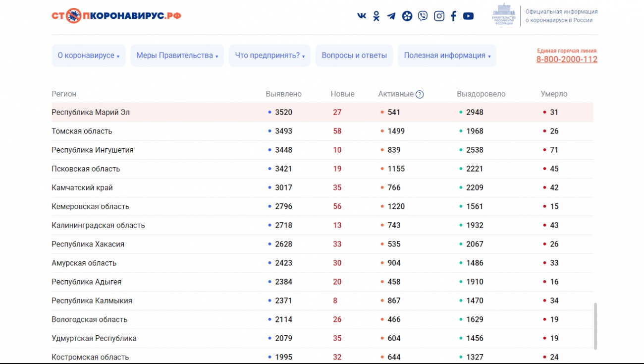Expand the О коронавирусе dropdown
Image resolution: width=644 pixels, height=364 pixels.
[x=89, y=56]
